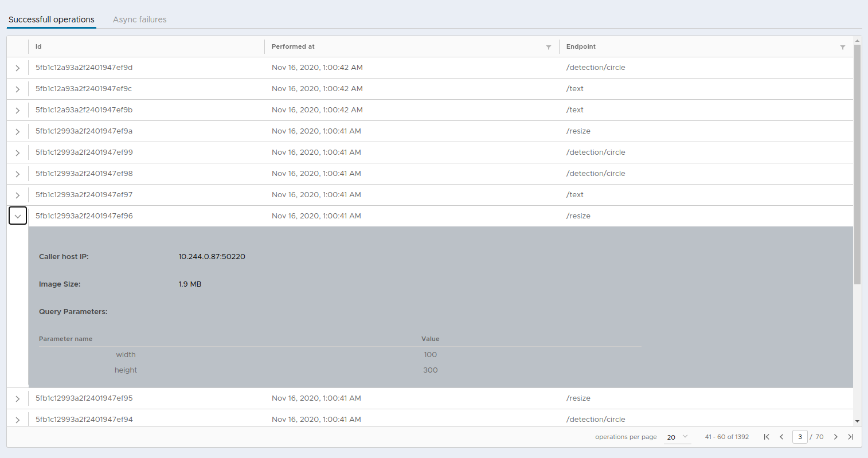Go to first page of operations
The image size is (868, 458).
click(767, 437)
